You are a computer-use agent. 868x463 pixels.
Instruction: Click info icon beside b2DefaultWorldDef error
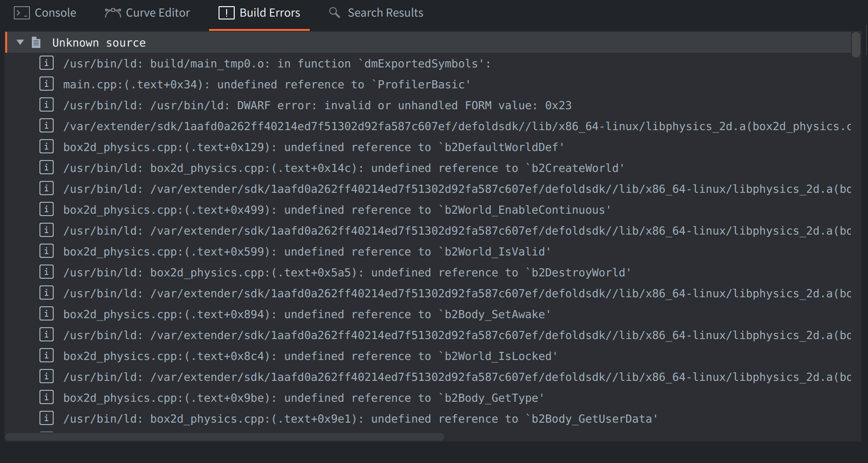(46, 147)
